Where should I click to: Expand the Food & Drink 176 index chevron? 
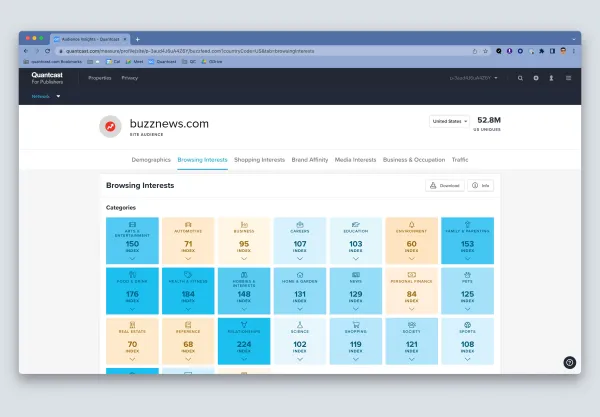point(132,309)
